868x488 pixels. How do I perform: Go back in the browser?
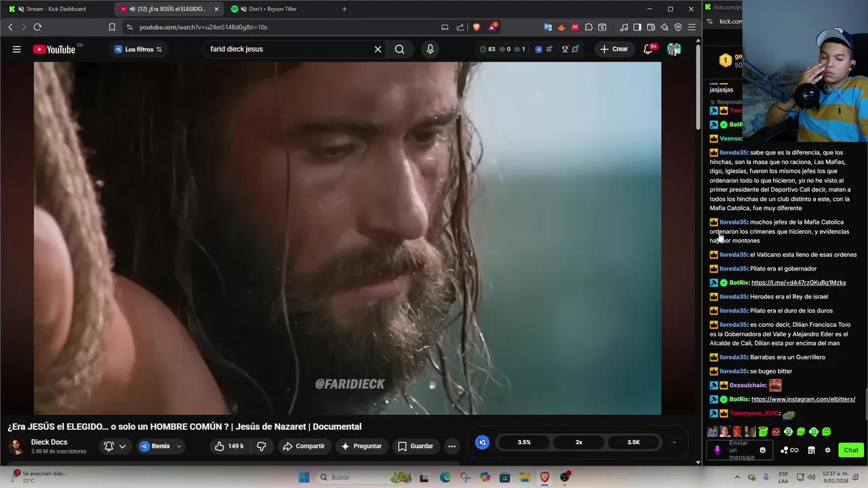click(x=10, y=27)
